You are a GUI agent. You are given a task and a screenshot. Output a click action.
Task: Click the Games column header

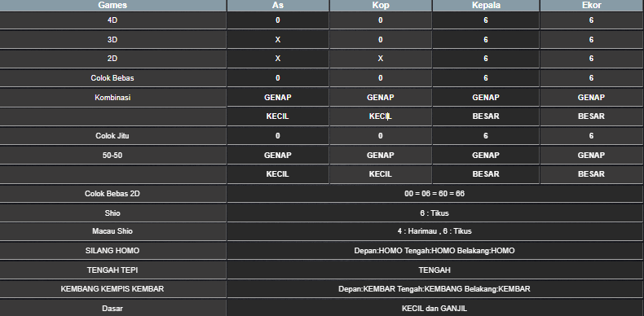112,6
